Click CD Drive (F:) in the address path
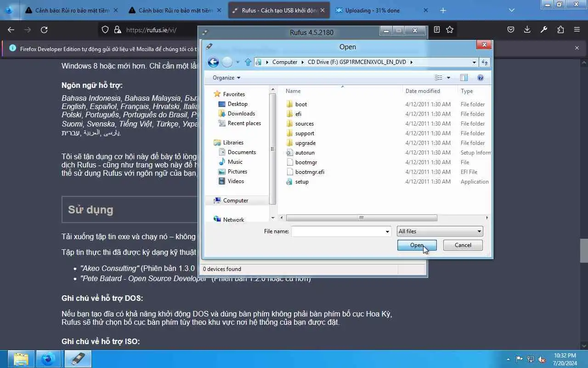Image resolution: width=588 pixels, height=368 pixels. tap(357, 62)
